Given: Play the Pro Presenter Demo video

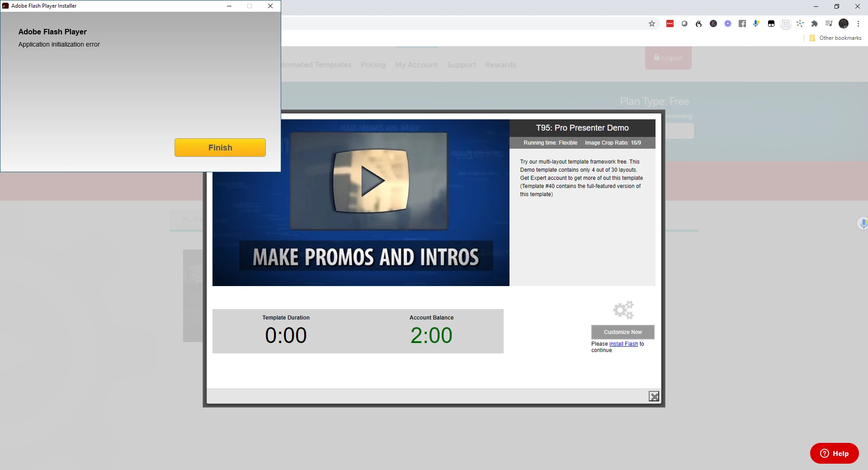Looking at the screenshot, I should pos(372,181).
